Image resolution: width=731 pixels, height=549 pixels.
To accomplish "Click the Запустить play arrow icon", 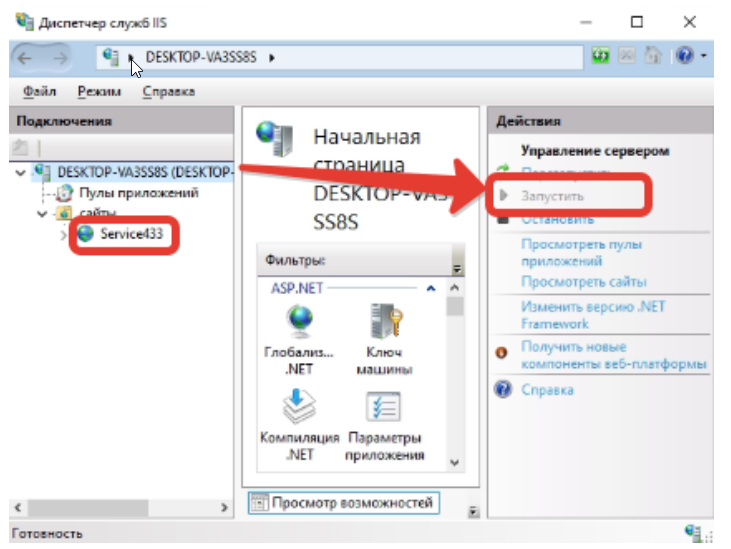I will [x=503, y=195].
